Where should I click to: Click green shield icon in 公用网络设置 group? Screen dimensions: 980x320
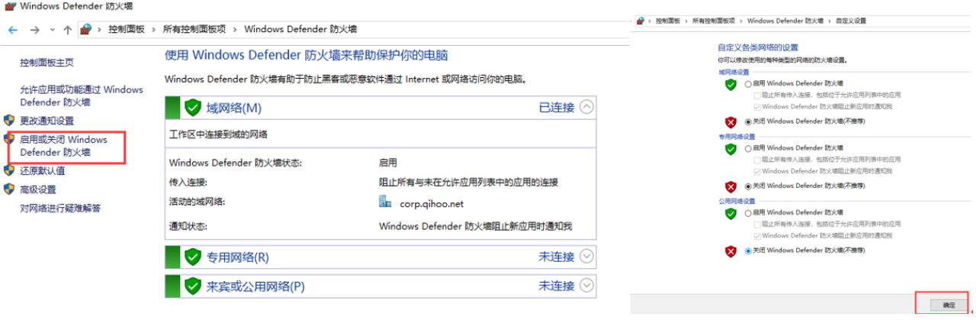pyautogui.click(x=731, y=214)
